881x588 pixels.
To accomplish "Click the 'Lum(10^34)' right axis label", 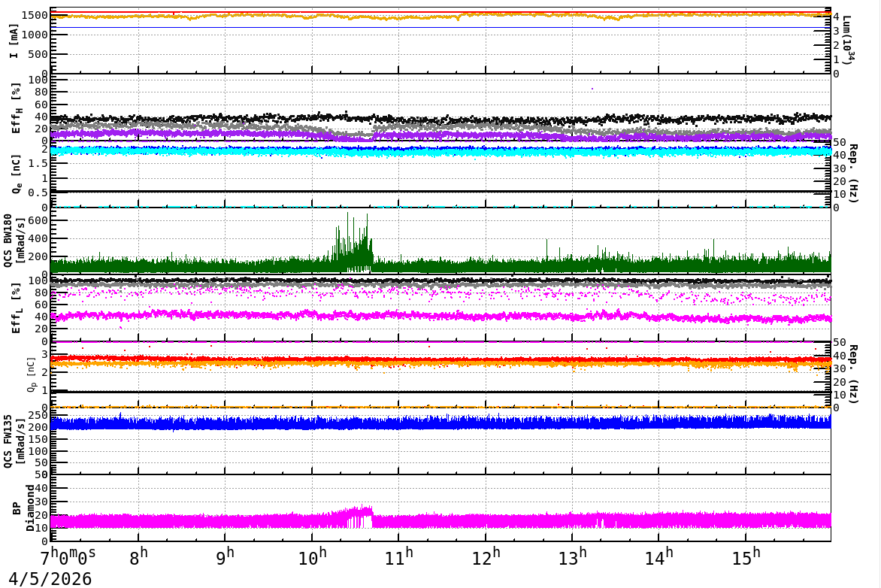I will coord(847,39).
